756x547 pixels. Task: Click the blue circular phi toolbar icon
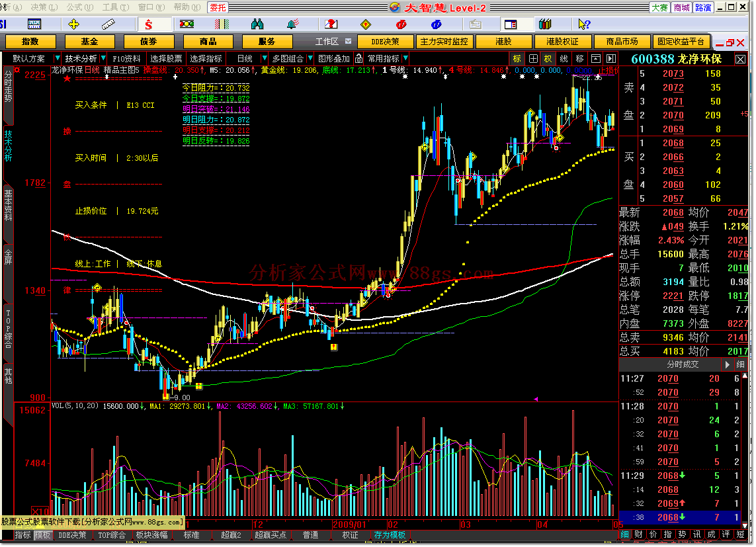click(437, 24)
